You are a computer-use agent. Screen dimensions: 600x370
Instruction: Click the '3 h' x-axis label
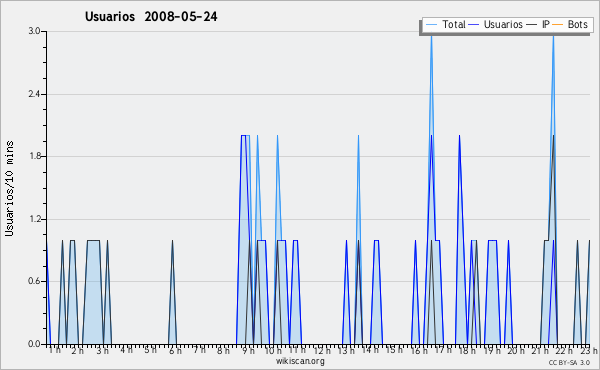pos(102,351)
